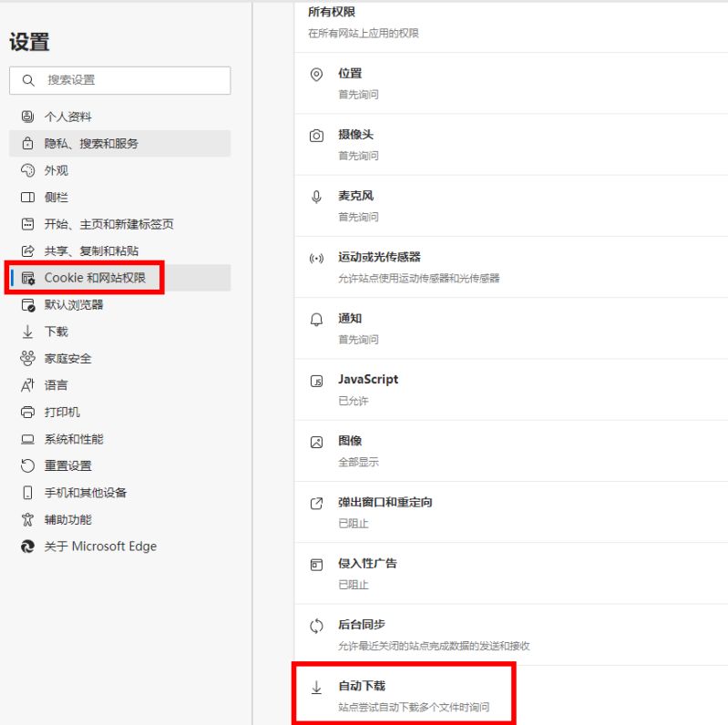Click the 图像 picture icon
This screenshot has height=725, width=728.
316,443
